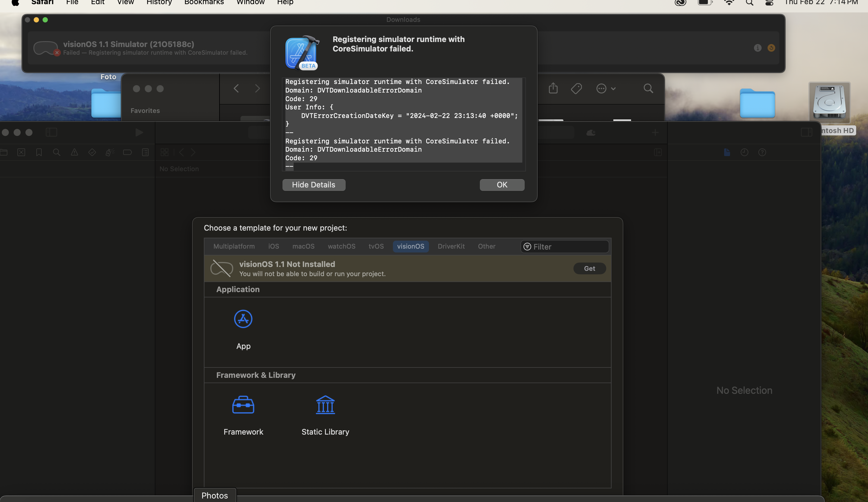Switch to the macOS platform tab
This screenshot has width=868, height=502.
pos(303,246)
